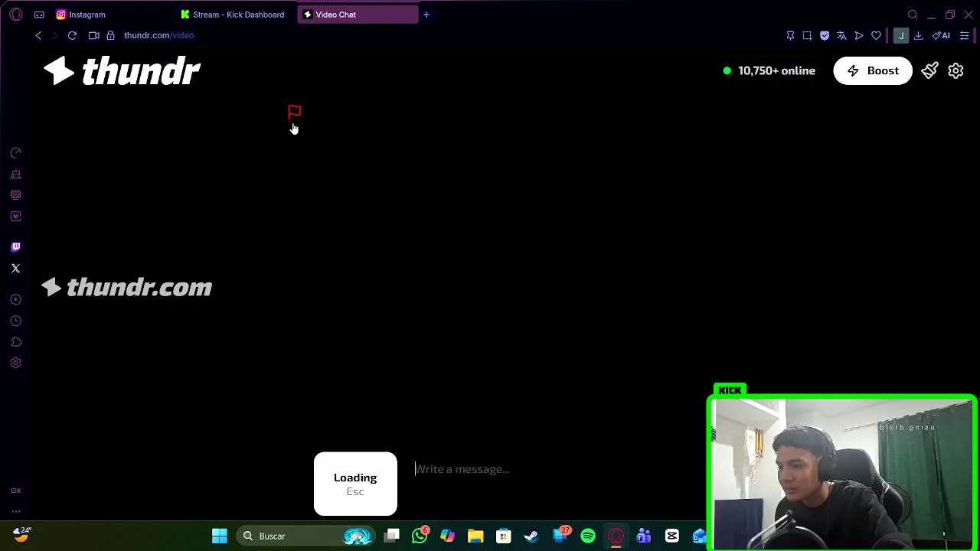Open WhatsApp from the taskbar
Viewport: 980px width, 551px height.
coord(420,536)
